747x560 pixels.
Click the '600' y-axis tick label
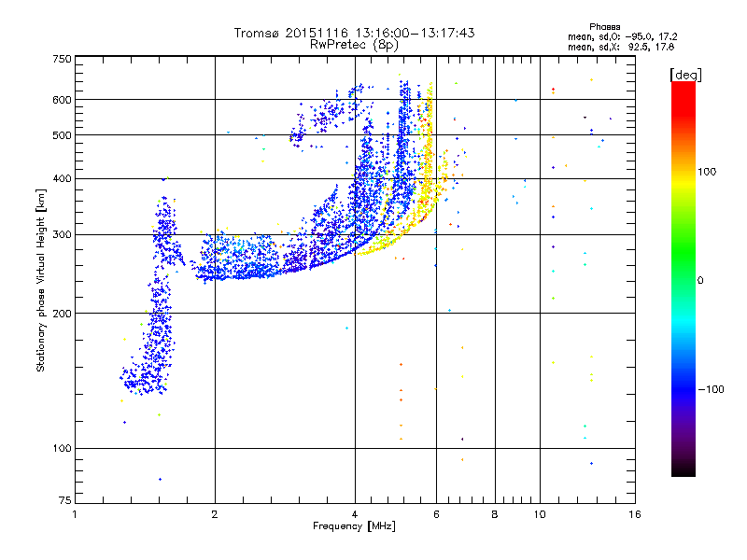tap(62, 100)
